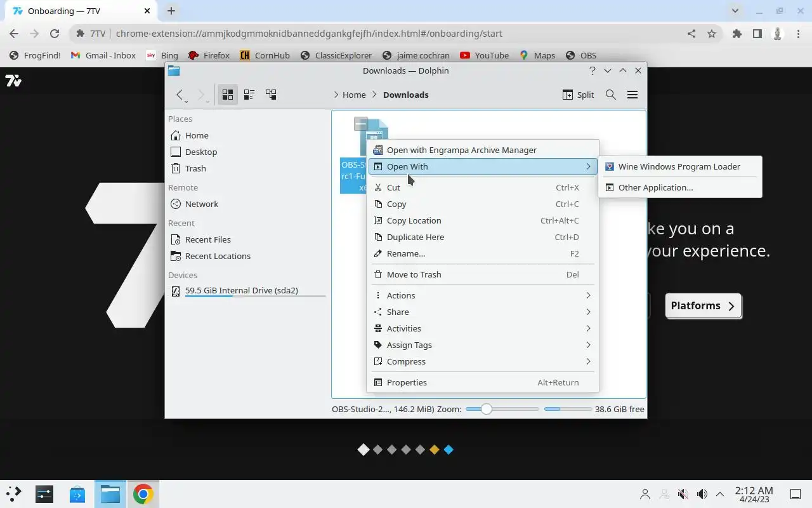Open Discover store from taskbar
Image resolution: width=812 pixels, height=508 pixels.
pyautogui.click(x=77, y=493)
